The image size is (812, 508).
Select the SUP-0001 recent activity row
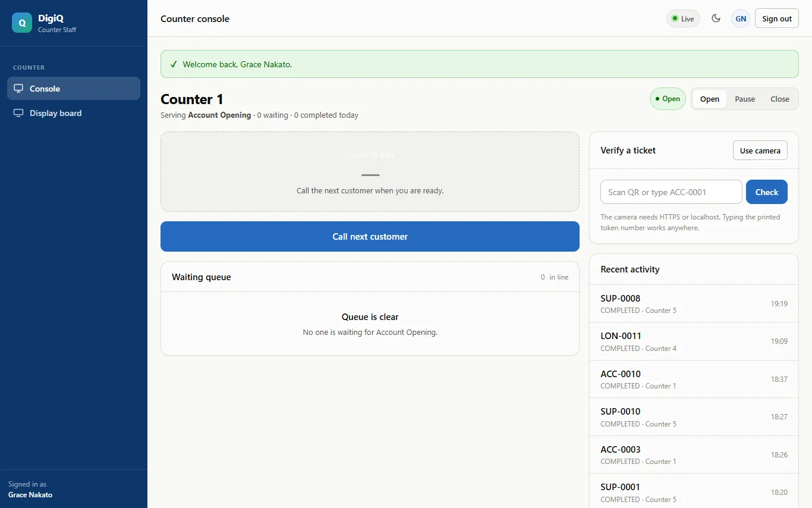click(694, 492)
